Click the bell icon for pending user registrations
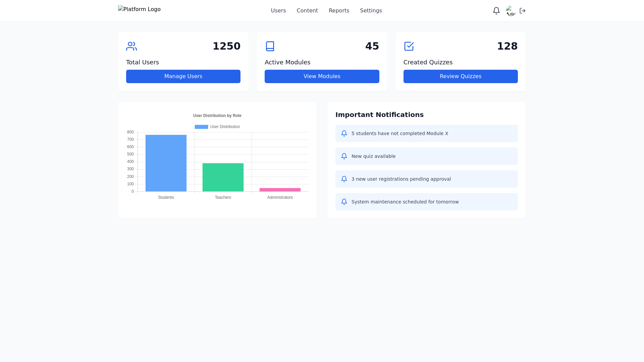This screenshot has width=644, height=362. pos(344,179)
